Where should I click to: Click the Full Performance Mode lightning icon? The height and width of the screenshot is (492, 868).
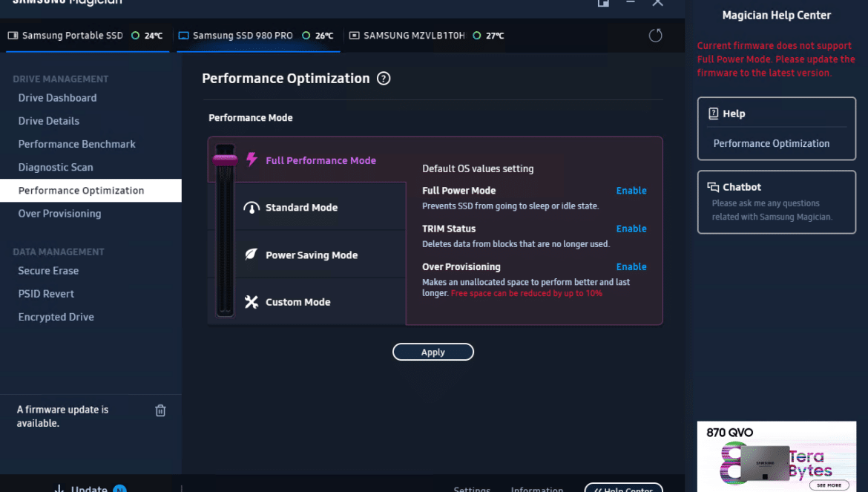point(252,160)
